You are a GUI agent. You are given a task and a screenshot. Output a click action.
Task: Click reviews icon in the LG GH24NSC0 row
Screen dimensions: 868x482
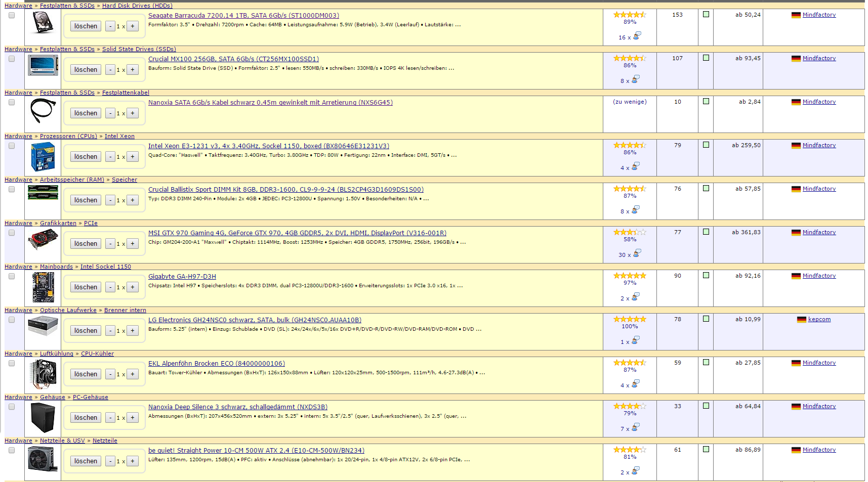click(x=636, y=340)
